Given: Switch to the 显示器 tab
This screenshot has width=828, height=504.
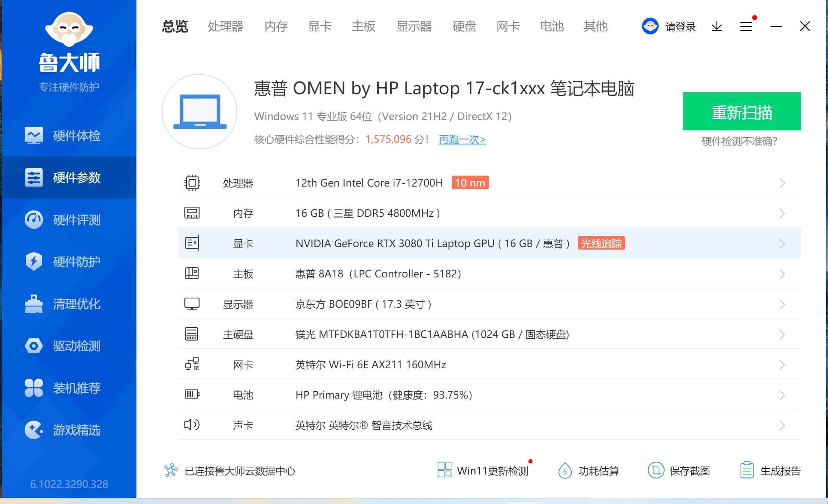Looking at the screenshot, I should [414, 27].
